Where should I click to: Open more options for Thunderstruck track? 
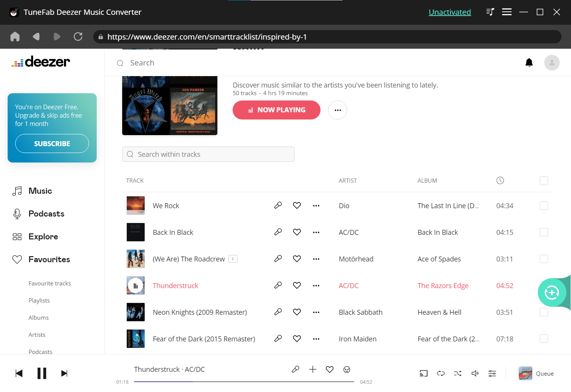(316, 285)
